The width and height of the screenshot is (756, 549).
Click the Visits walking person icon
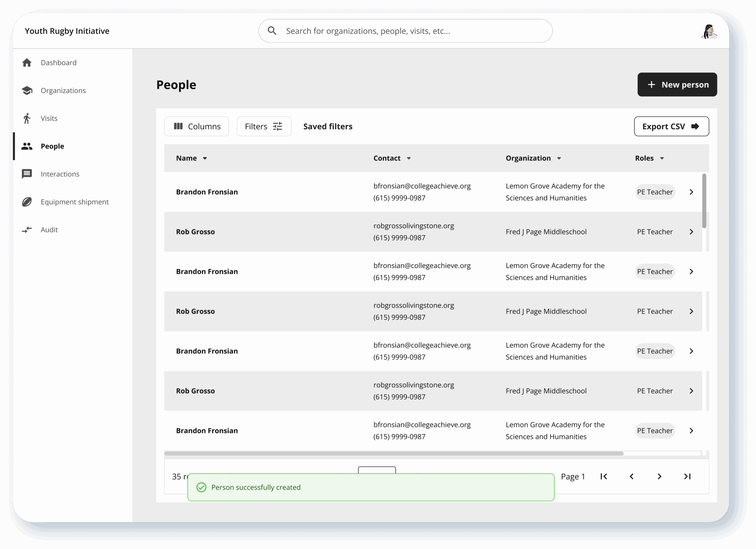pyautogui.click(x=27, y=118)
